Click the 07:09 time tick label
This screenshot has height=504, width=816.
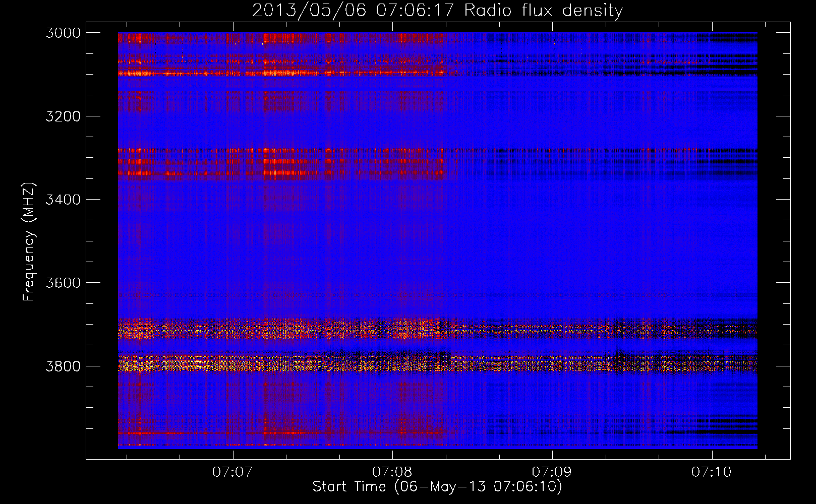click(552, 472)
